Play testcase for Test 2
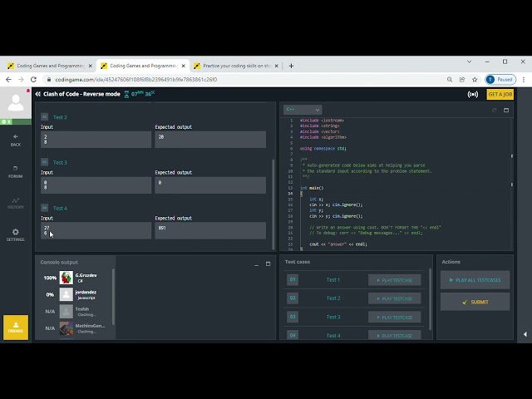This screenshot has width=532, height=399. click(x=395, y=298)
